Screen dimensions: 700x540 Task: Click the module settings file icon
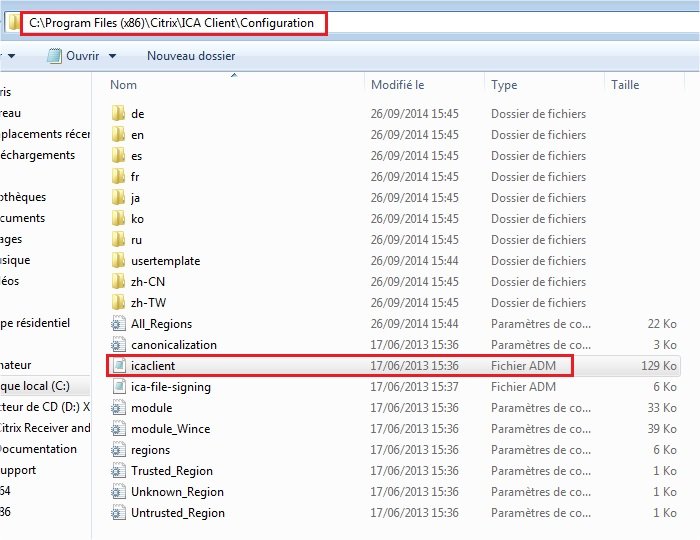118,407
